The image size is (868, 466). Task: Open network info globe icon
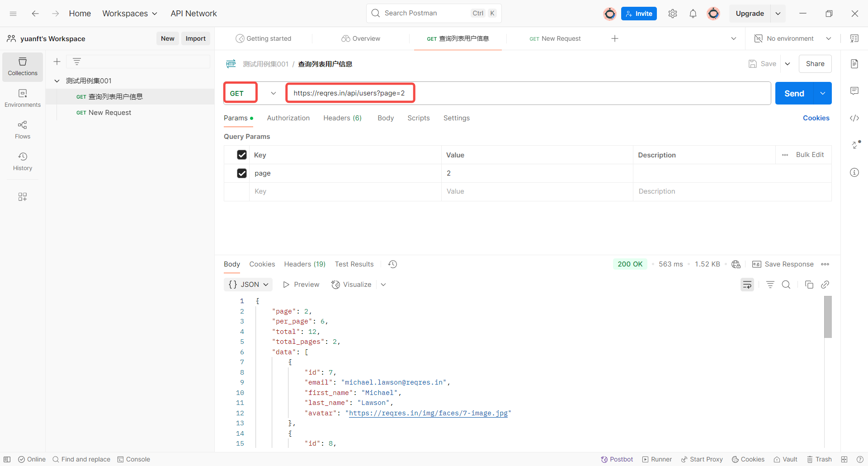(x=736, y=264)
